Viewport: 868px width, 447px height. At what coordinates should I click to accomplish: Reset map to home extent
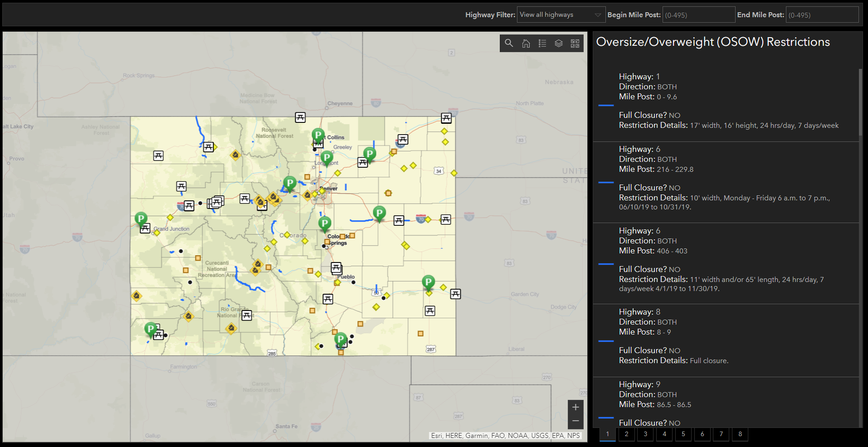coord(526,43)
